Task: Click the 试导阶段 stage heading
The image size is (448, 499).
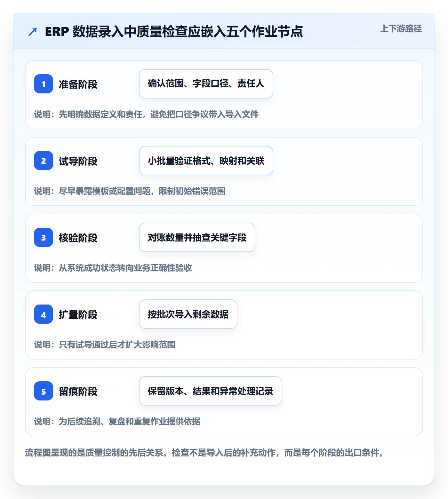Action: click(x=78, y=161)
